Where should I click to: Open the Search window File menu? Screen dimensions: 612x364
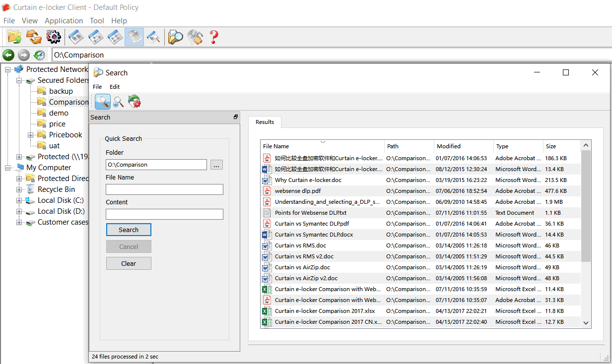pos(97,87)
